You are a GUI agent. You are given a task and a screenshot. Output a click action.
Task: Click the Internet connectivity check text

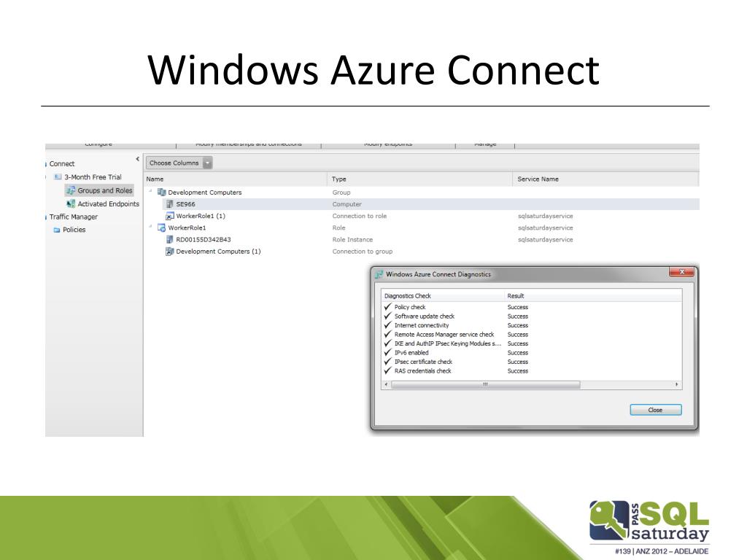(x=422, y=325)
